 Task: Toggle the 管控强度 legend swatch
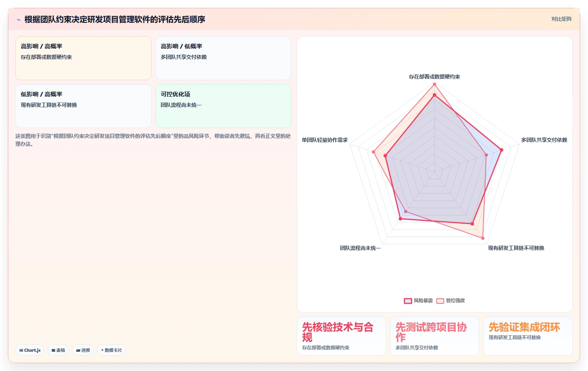(440, 301)
